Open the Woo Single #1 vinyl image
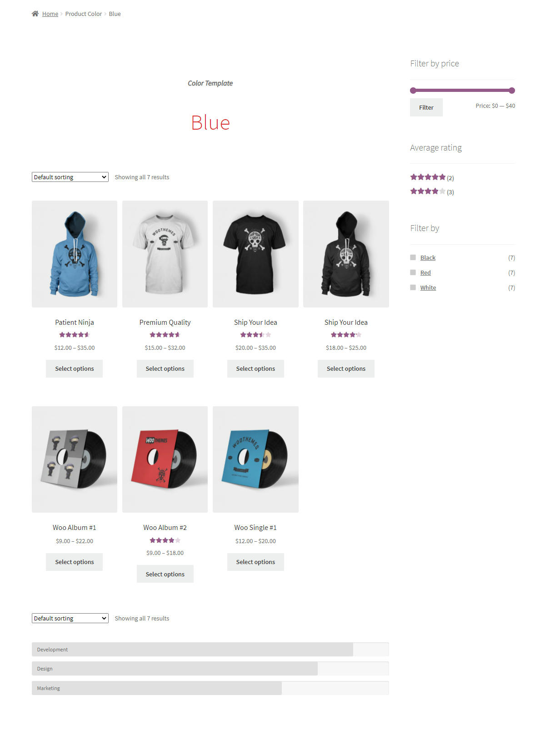The height and width of the screenshot is (731, 560). (255, 459)
